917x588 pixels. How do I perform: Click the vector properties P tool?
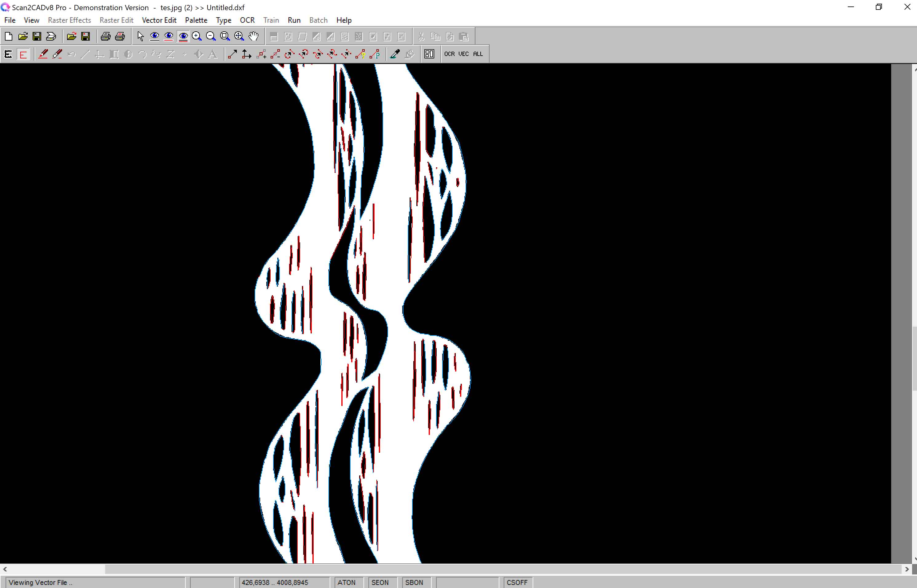tap(375, 54)
